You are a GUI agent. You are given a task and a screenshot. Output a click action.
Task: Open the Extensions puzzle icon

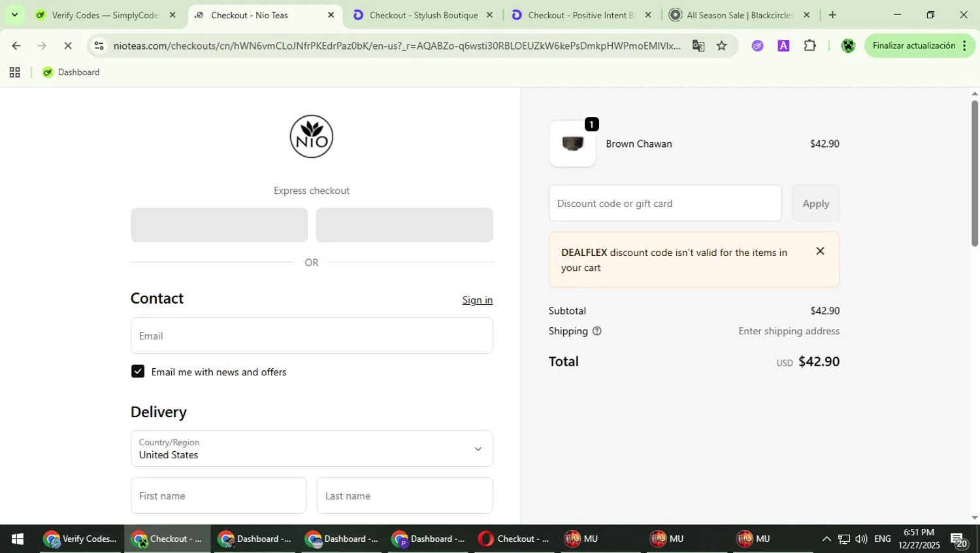[809, 46]
